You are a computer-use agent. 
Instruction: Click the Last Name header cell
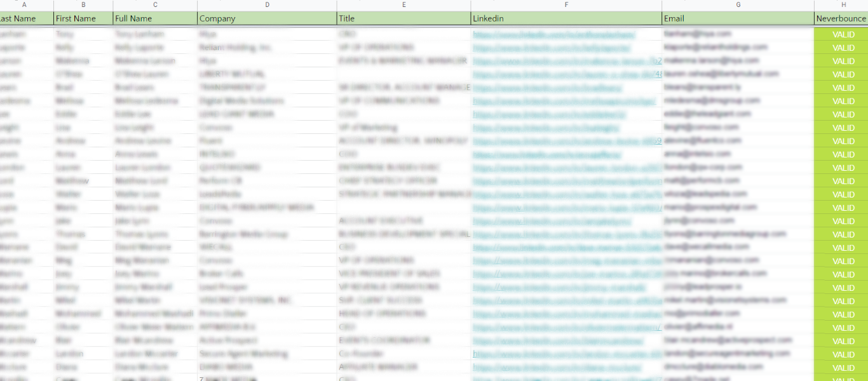tap(25, 18)
